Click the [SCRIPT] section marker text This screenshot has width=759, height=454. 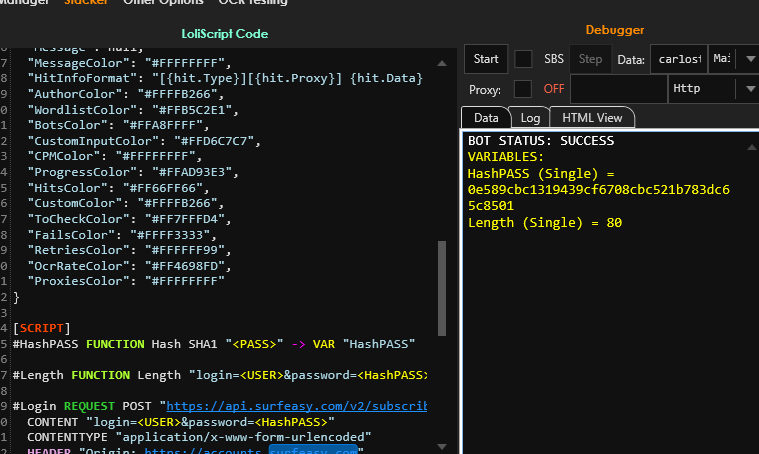[x=42, y=328]
